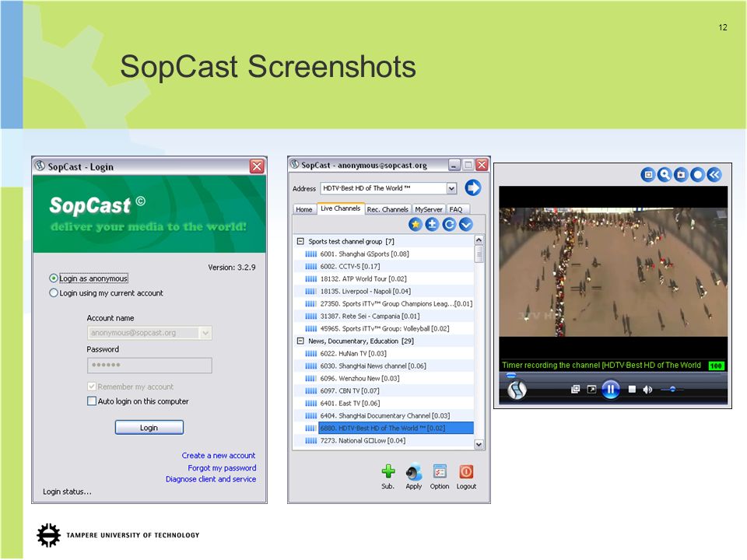This screenshot has height=560, width=747.
Task: Click the channel list scroll down arrow
Action: pos(479,444)
